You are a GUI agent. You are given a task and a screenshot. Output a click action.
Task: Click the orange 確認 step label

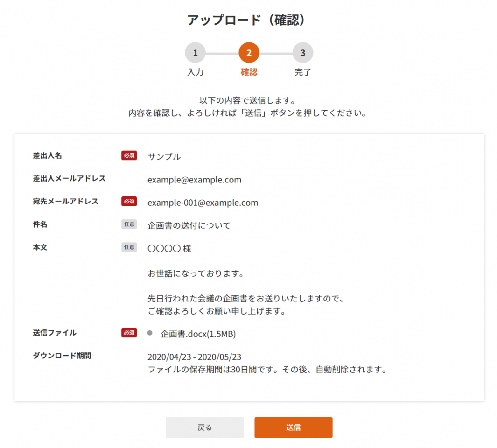249,73
